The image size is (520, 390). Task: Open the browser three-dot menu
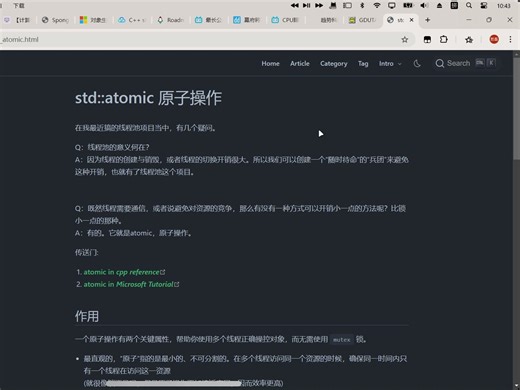click(x=510, y=39)
